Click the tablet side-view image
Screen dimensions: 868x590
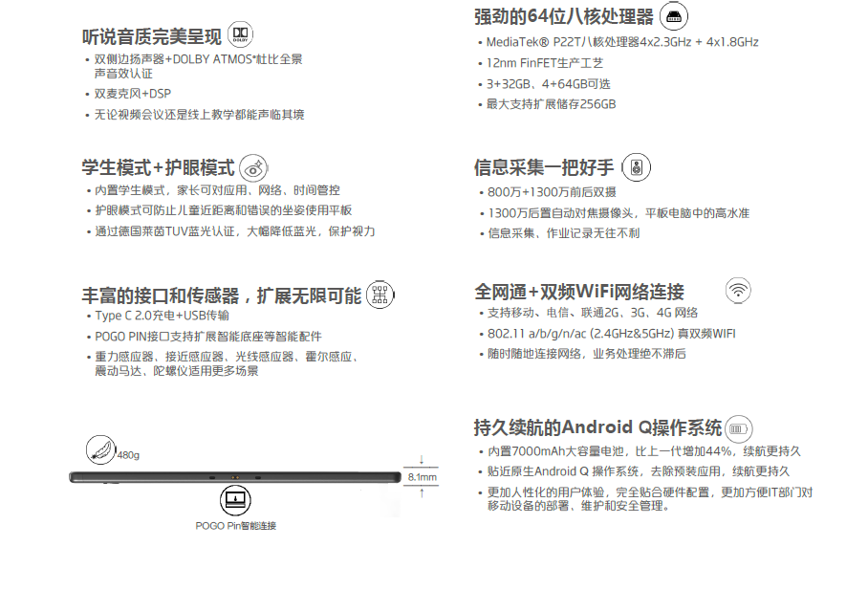(x=234, y=476)
